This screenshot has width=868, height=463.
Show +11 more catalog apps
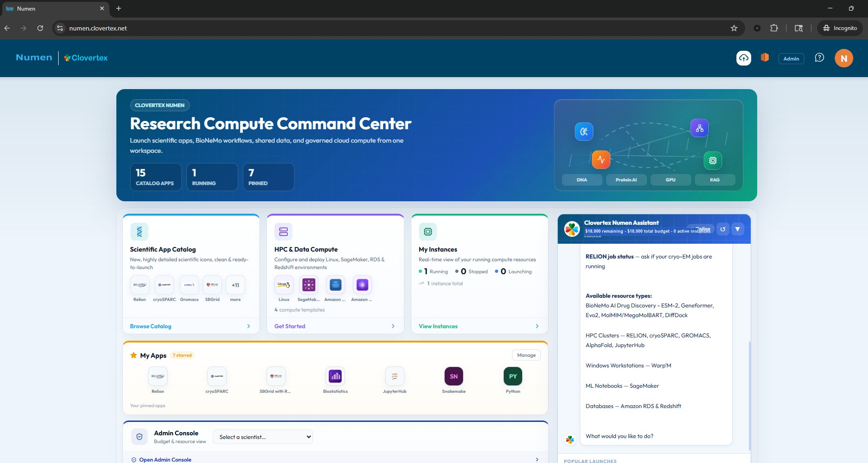point(235,285)
